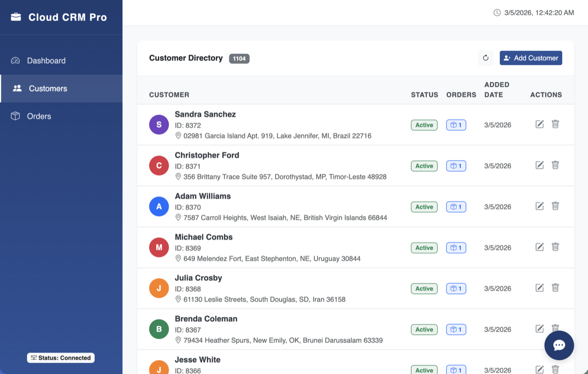This screenshot has width=588, height=374.
Task: Select the Active status badge on Sandra Sanchez
Action: tap(424, 125)
